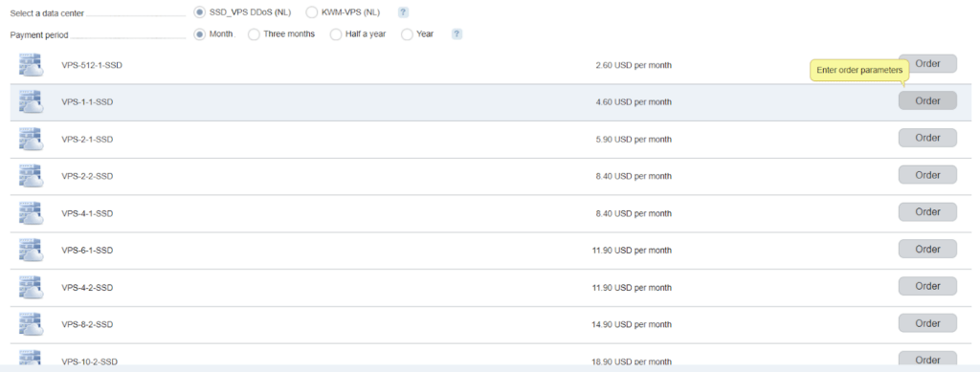Order the VPS-8-2-SSD plan
This screenshot has width=980, height=372.
click(927, 323)
